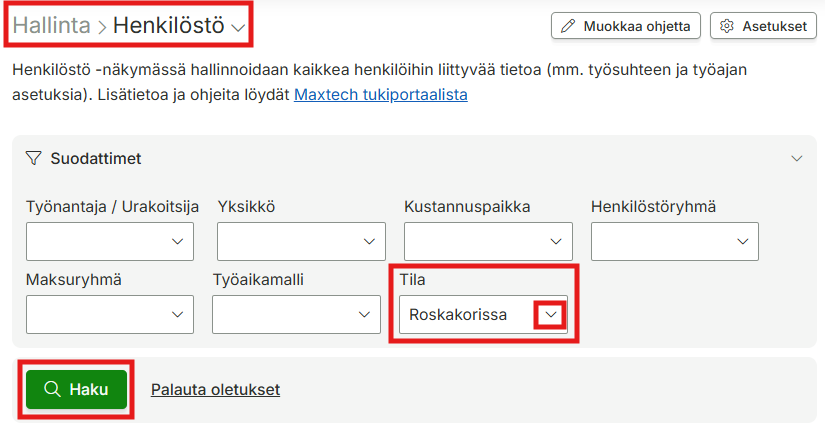Open the Yksikkö dropdown
This screenshot has height=427, width=825.
coord(301,241)
